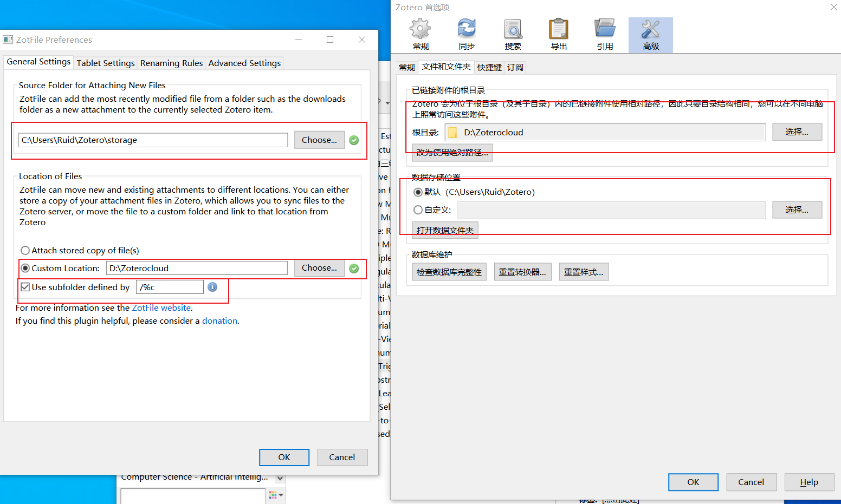Click 检查数据库完整性 button
Screen dimensions: 841x504
coord(449,272)
